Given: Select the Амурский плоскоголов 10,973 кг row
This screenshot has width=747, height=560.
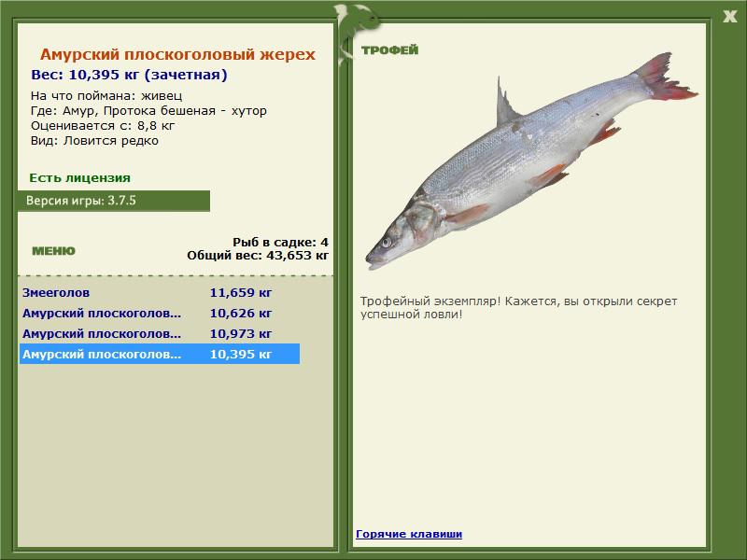Looking at the screenshot, I should 160,334.
